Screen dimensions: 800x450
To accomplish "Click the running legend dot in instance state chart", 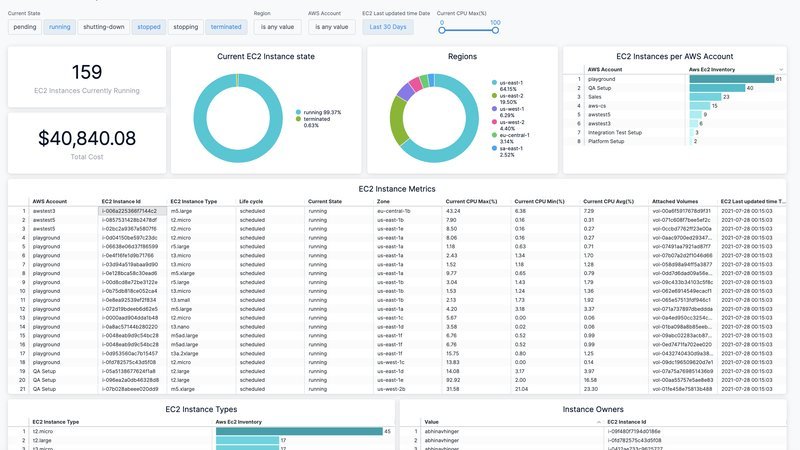I will point(297,112).
